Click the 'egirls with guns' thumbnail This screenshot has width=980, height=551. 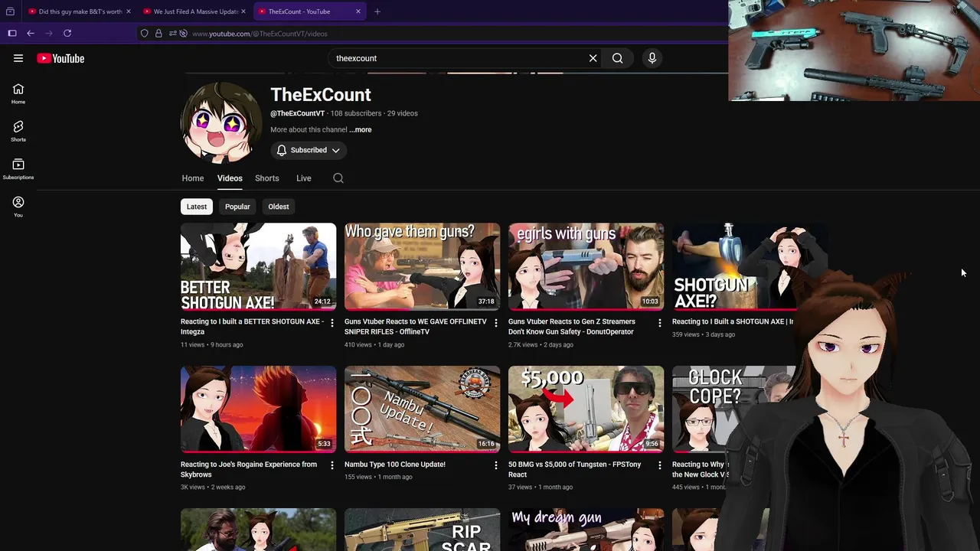(586, 266)
